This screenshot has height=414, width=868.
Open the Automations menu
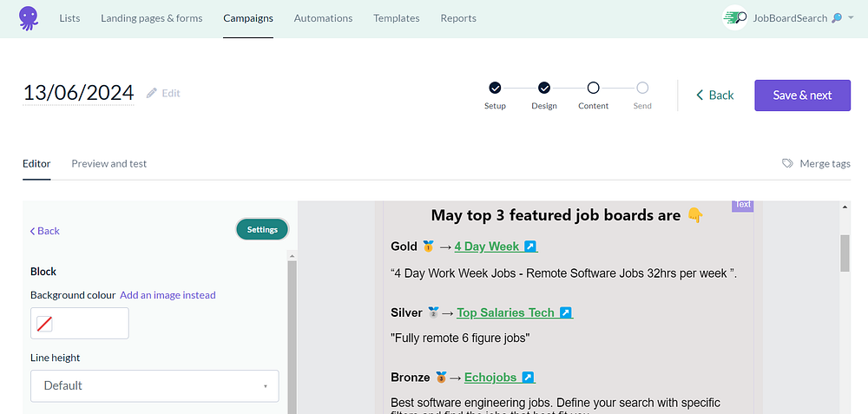click(x=323, y=18)
